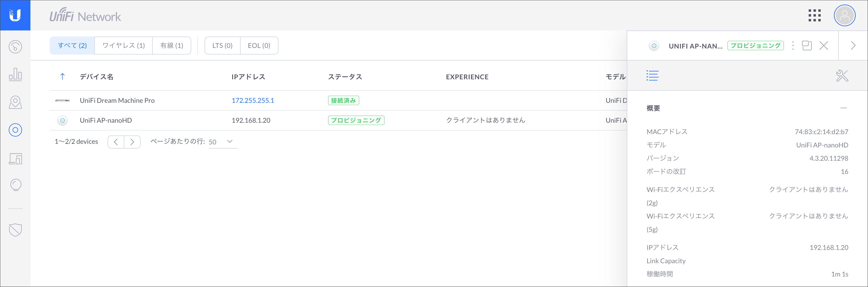Open rows per page dropdown showing 50
The image size is (868, 287).
223,142
